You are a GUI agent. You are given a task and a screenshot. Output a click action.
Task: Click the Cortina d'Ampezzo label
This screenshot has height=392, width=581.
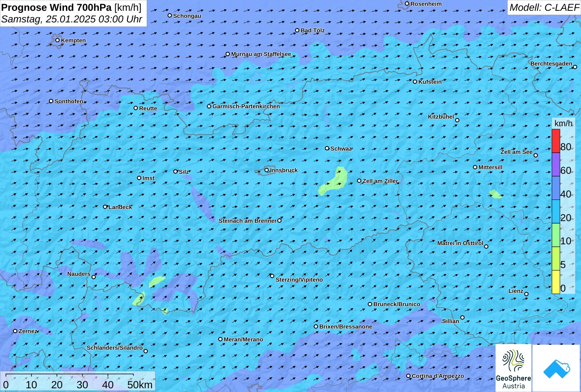[x=438, y=376]
